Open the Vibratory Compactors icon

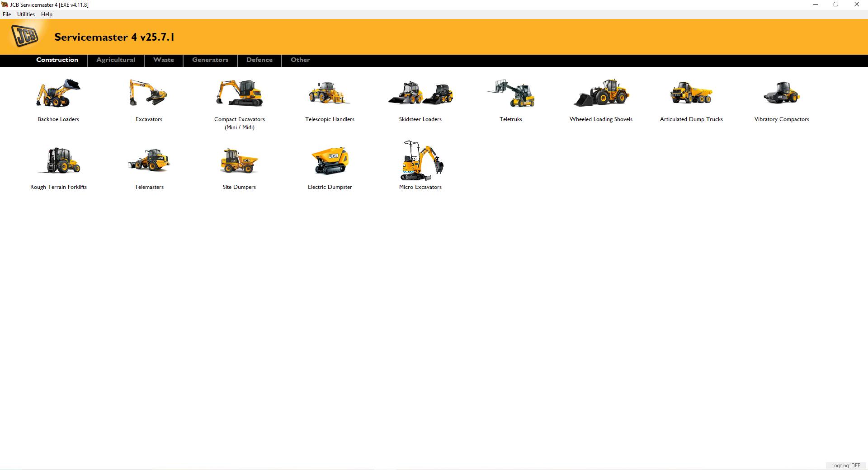(x=782, y=93)
